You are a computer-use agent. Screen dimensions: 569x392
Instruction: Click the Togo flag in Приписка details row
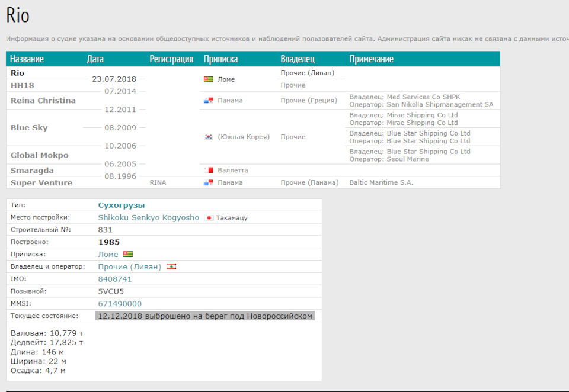point(128,254)
